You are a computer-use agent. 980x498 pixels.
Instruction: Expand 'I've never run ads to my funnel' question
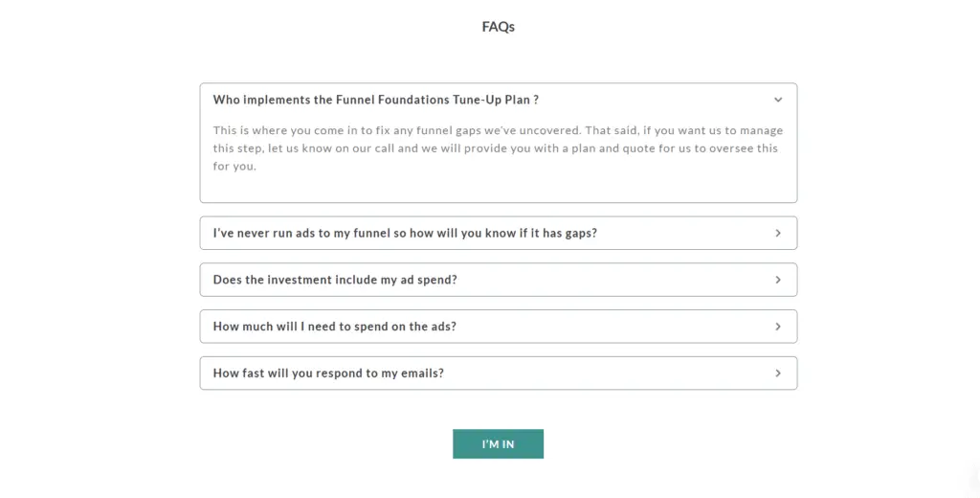pos(405,233)
